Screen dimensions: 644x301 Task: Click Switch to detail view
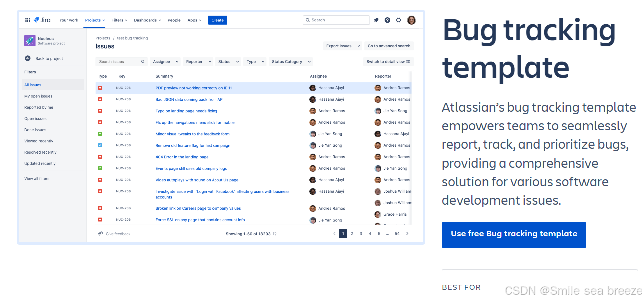pyautogui.click(x=388, y=62)
